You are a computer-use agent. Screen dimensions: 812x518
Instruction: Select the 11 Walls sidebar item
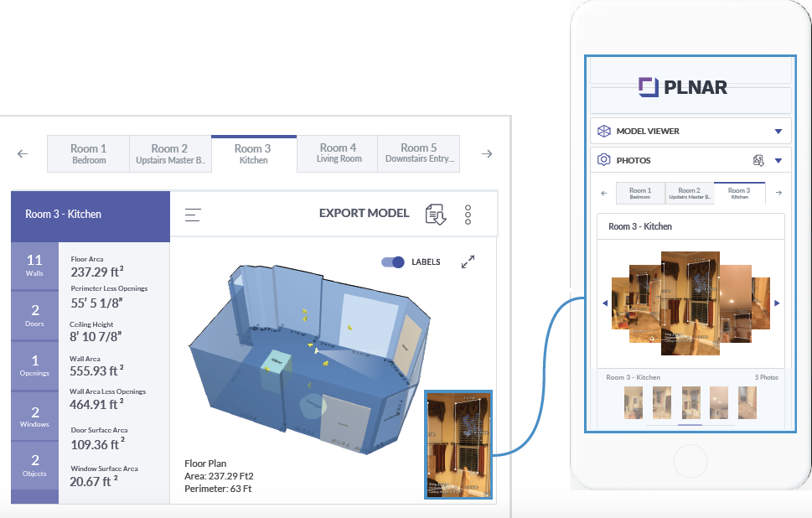click(x=34, y=267)
